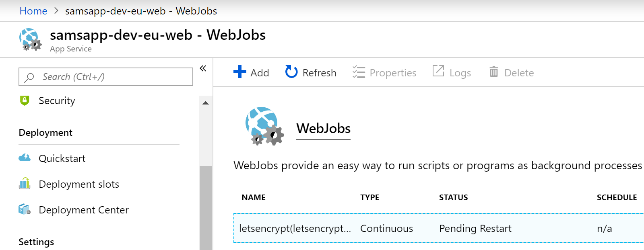
Task: Click the green Security shield icon
Action: click(x=25, y=100)
